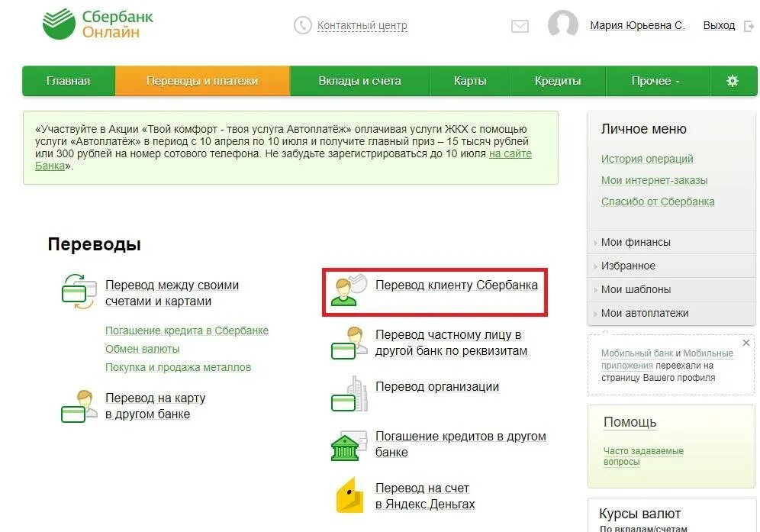The image size is (760, 532).
Task: Open Часто задаваемые вопросы help link
Action: point(643,456)
